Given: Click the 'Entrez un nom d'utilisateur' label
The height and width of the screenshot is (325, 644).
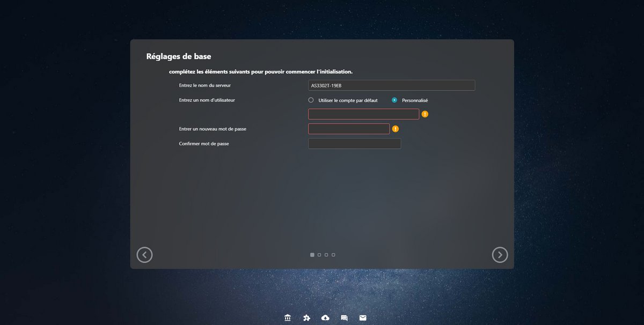Looking at the screenshot, I should [207, 100].
